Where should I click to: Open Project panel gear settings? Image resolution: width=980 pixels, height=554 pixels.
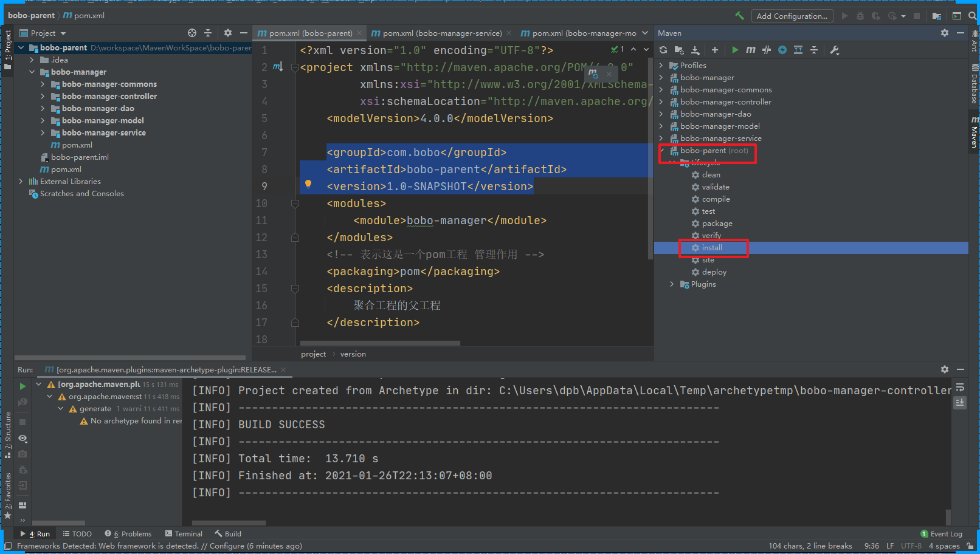click(228, 33)
